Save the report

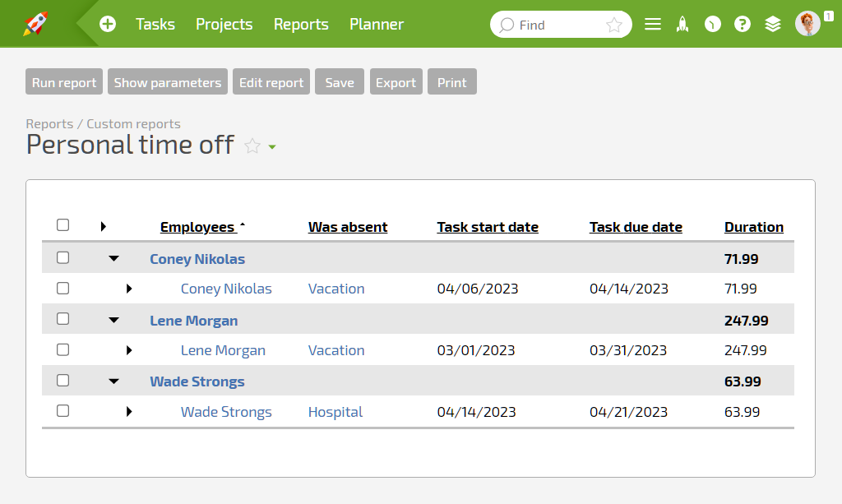click(340, 81)
